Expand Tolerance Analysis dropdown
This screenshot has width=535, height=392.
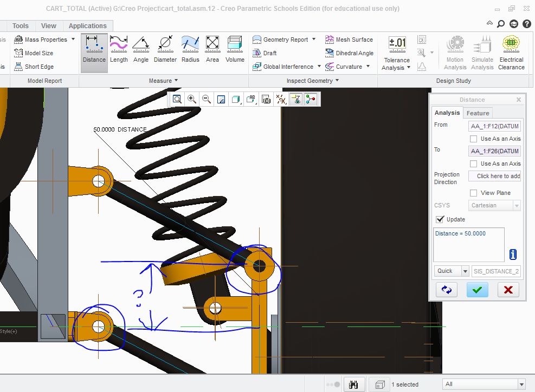(x=409, y=68)
